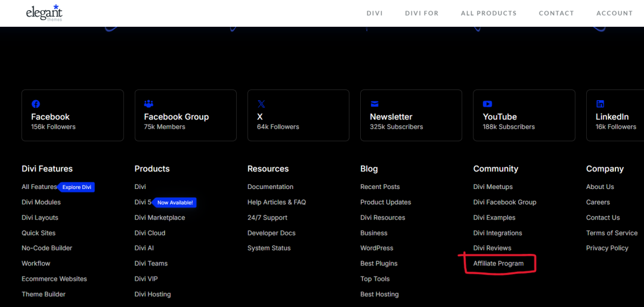Open the Divi Hosting link
This screenshot has width=644, height=307.
click(x=153, y=294)
